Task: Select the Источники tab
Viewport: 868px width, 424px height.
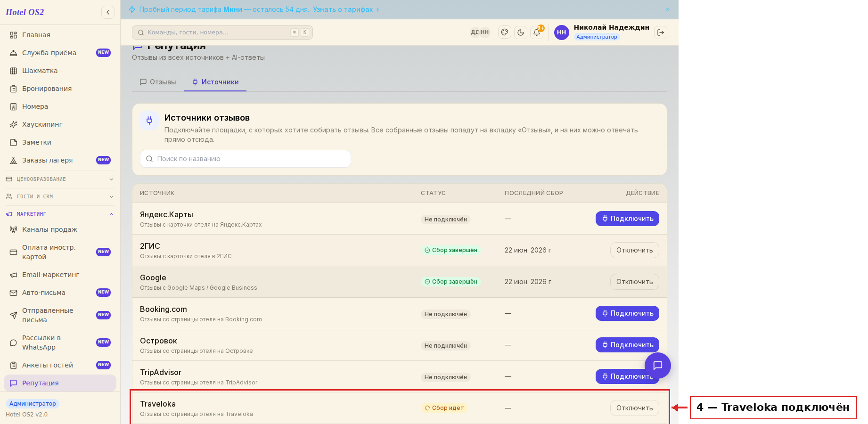Action: (215, 82)
